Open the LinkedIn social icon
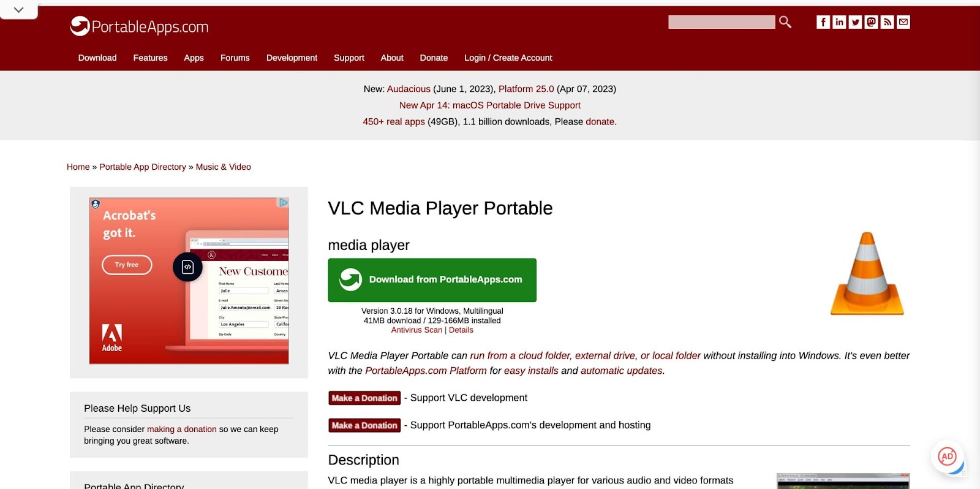 click(839, 22)
